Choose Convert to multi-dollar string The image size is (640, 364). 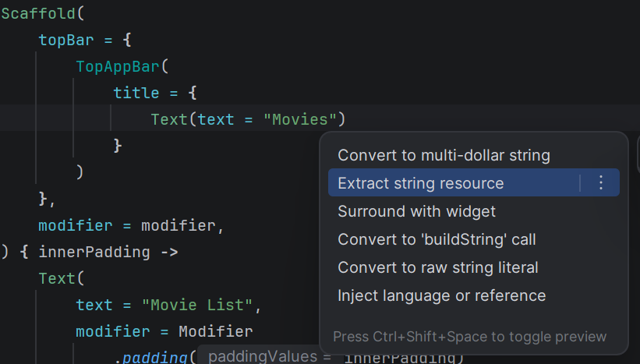[444, 155]
